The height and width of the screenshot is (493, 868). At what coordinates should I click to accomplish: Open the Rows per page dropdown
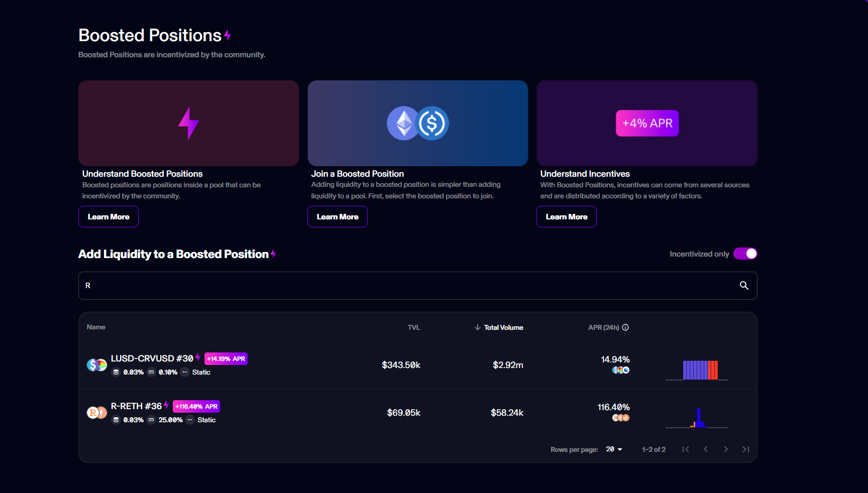[x=614, y=449]
